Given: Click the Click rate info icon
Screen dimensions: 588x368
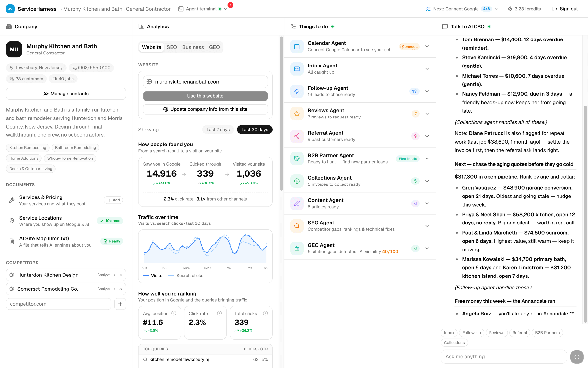Looking at the screenshot, I should click(x=220, y=313).
